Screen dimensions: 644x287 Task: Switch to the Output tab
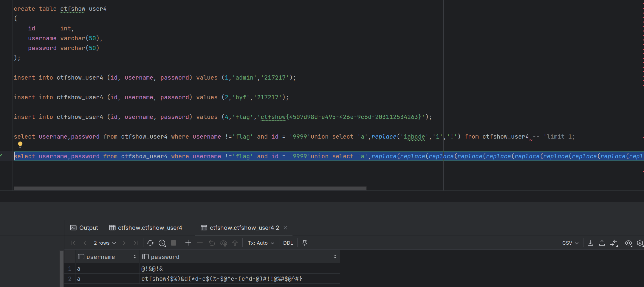[84, 228]
